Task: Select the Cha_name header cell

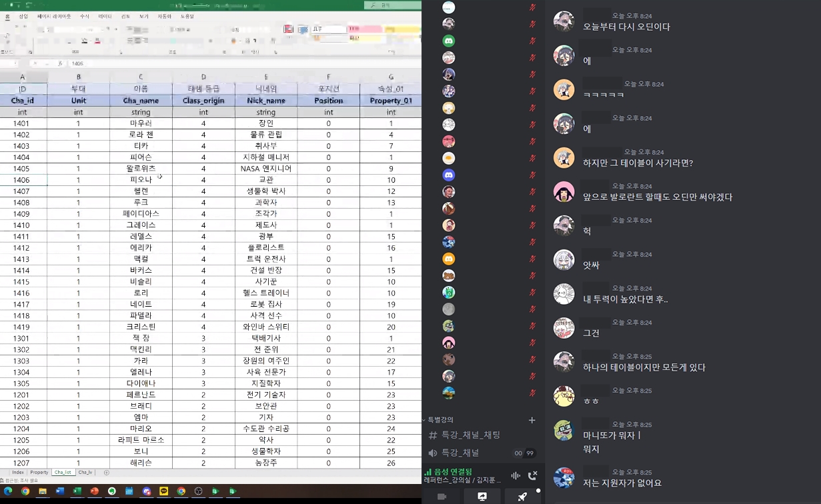Action: [x=141, y=101]
